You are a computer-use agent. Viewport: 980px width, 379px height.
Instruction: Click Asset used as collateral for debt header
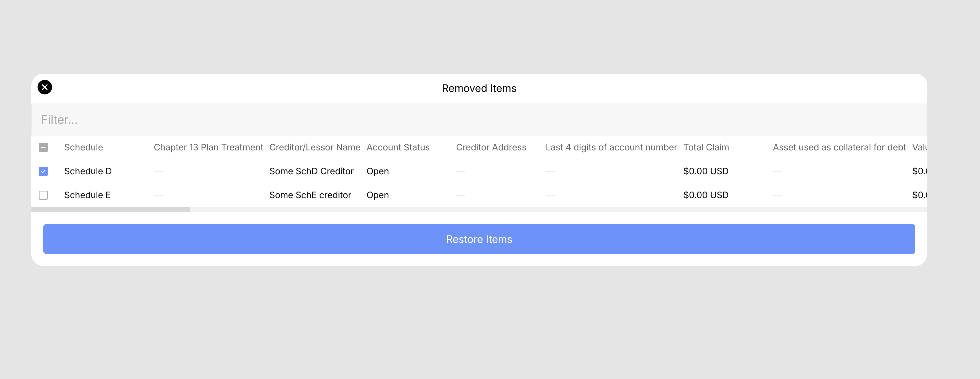[x=839, y=147]
